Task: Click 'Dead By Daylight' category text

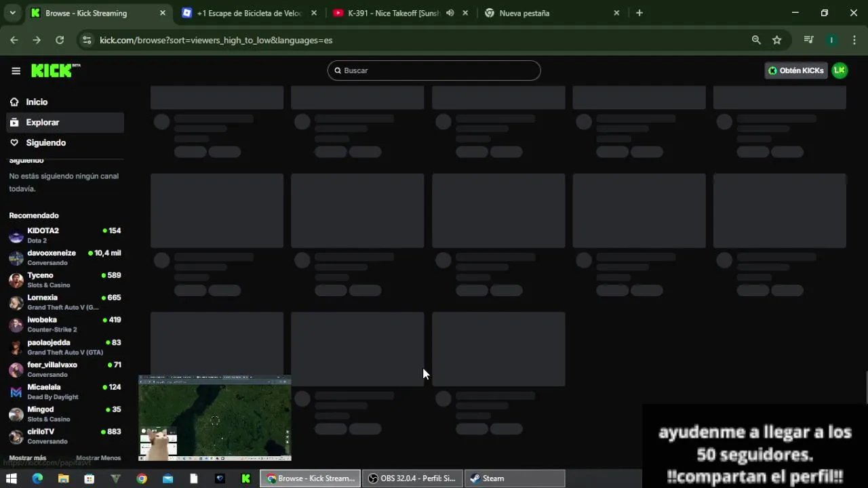Action: click(53, 397)
